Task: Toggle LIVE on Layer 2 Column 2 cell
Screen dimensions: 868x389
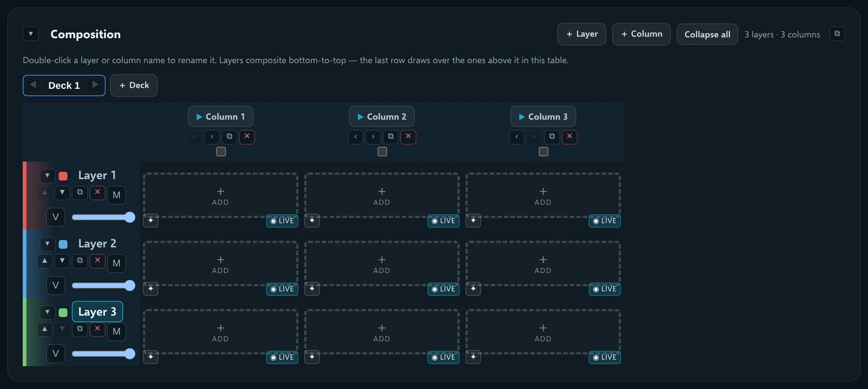Action: 444,289
